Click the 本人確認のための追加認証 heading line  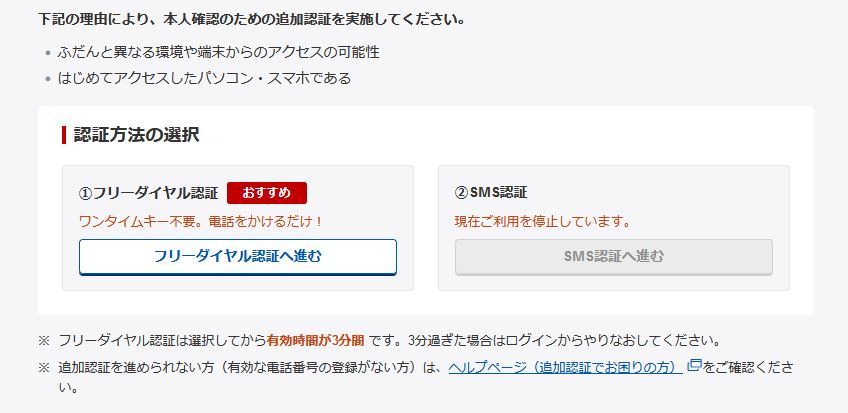pos(251,19)
